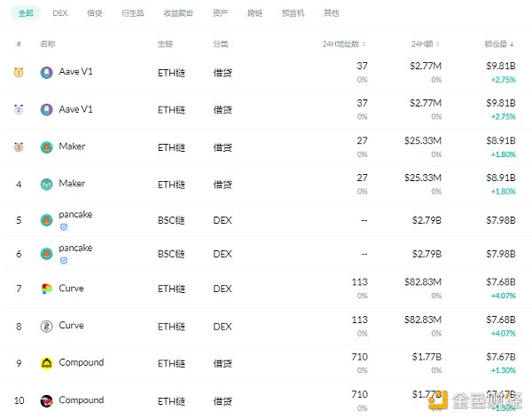532x419 pixels.
Task: Open the Curve name link in row 7
Action: (71, 288)
